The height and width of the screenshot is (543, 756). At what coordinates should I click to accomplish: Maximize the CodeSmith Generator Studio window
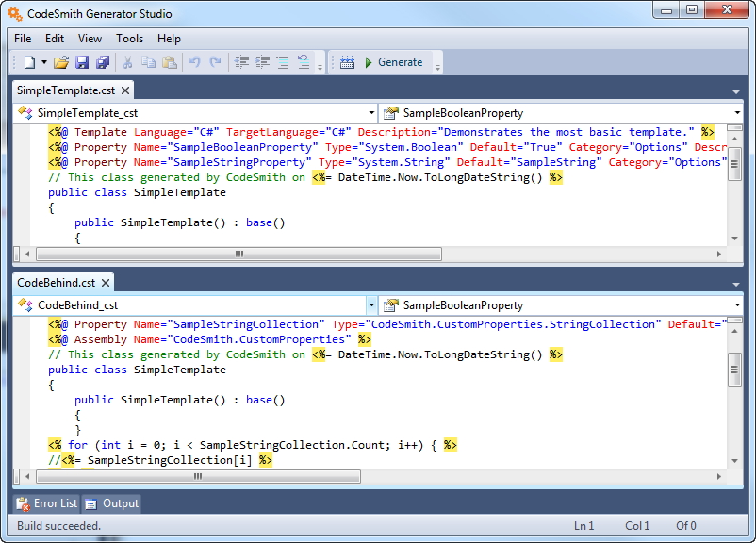coord(692,10)
